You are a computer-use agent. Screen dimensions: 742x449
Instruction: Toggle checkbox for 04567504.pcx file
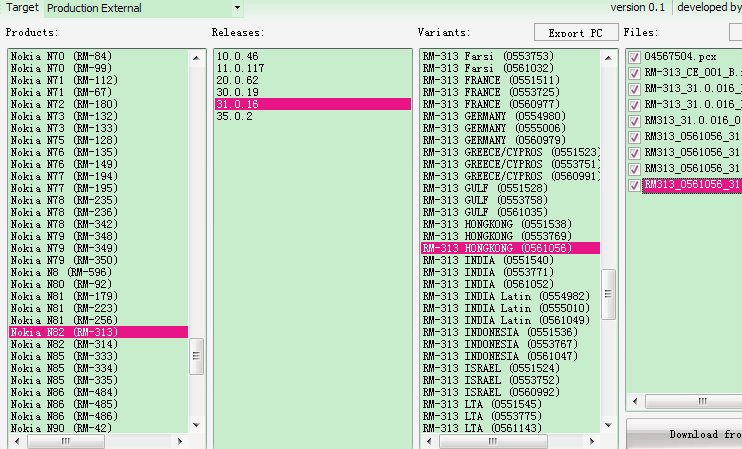pos(634,57)
